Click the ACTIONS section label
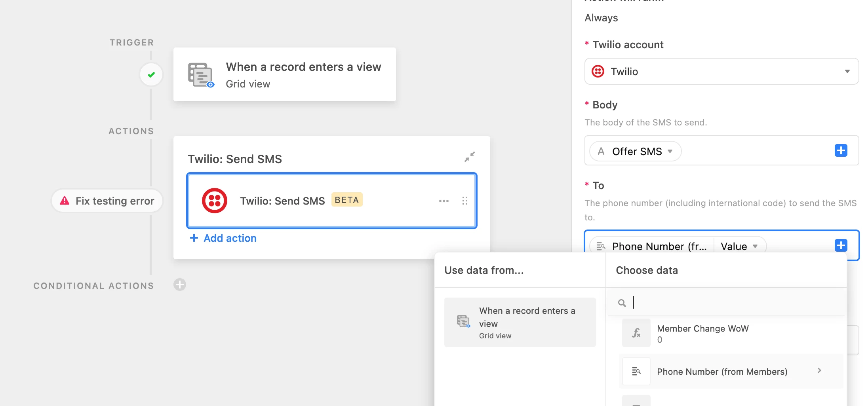This screenshot has height=406, width=868. pos(131,131)
